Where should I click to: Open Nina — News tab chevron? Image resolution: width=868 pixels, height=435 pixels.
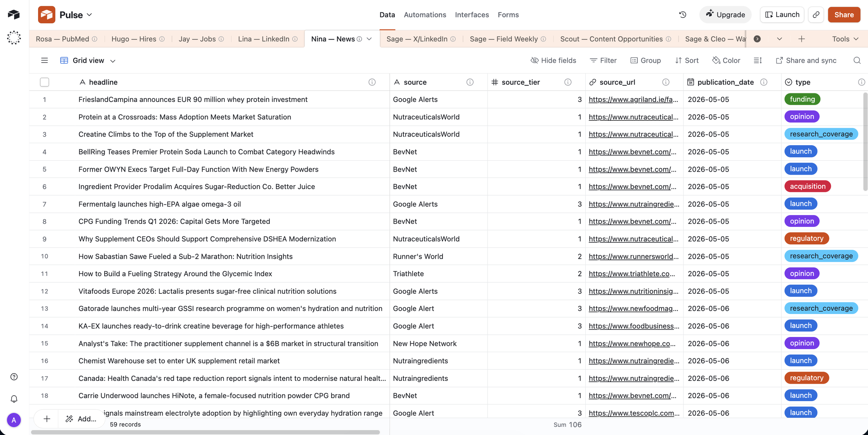pos(369,39)
